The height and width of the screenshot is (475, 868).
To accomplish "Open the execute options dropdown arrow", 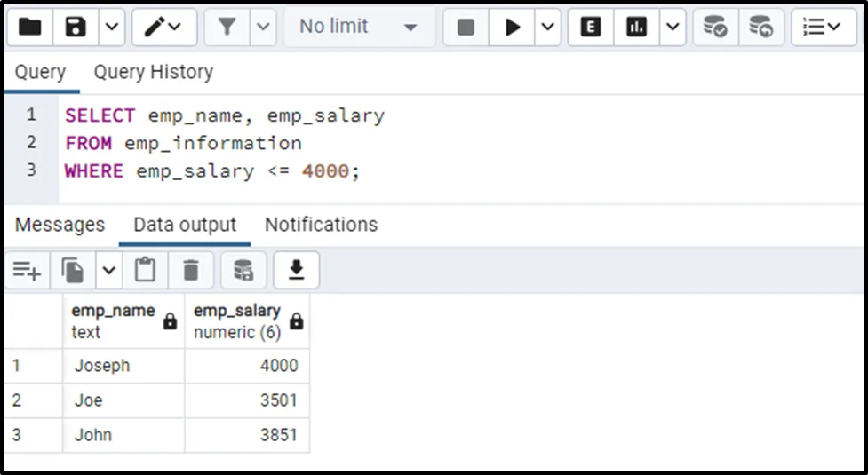I will coord(547,28).
